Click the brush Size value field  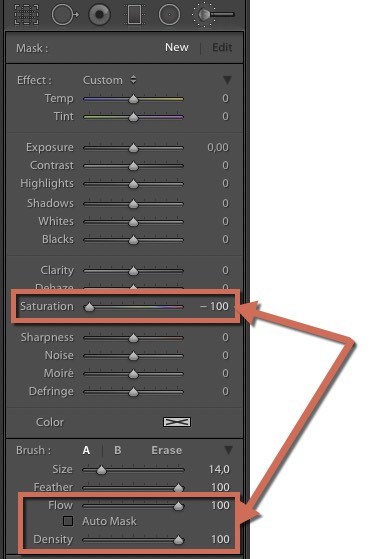219,469
